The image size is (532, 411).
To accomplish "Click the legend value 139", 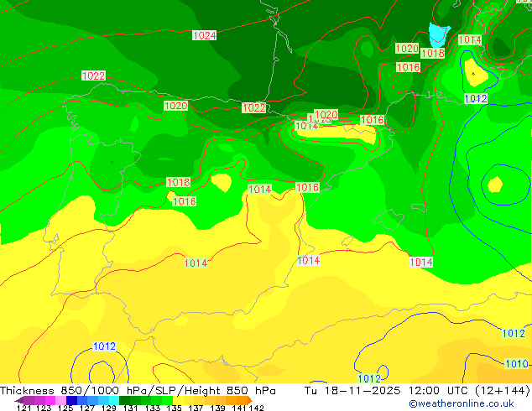I will point(217,408).
